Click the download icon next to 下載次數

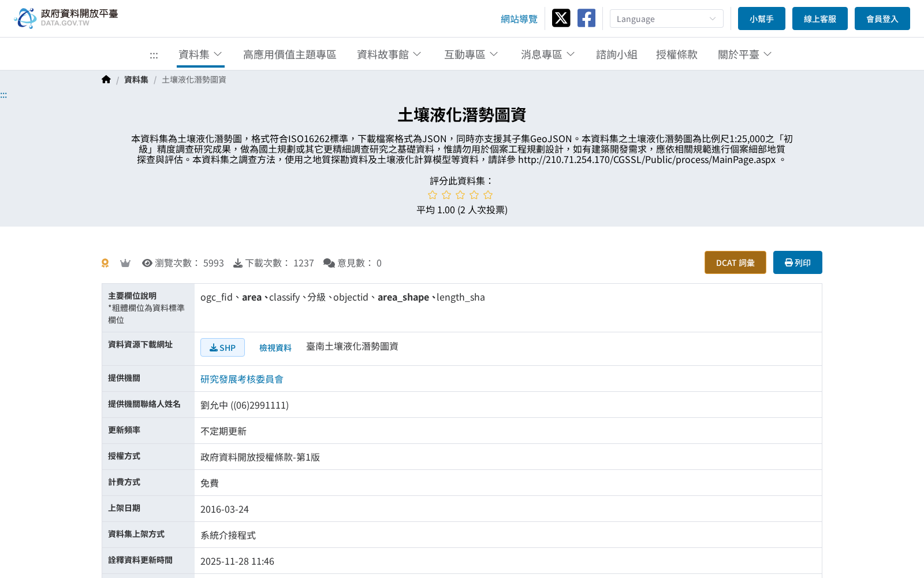coord(238,263)
